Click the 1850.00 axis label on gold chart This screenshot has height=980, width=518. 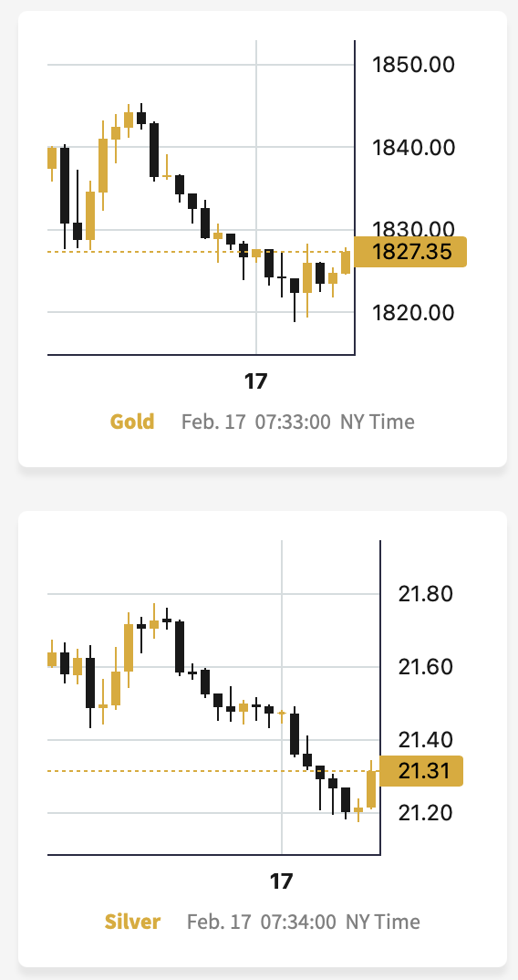413,65
